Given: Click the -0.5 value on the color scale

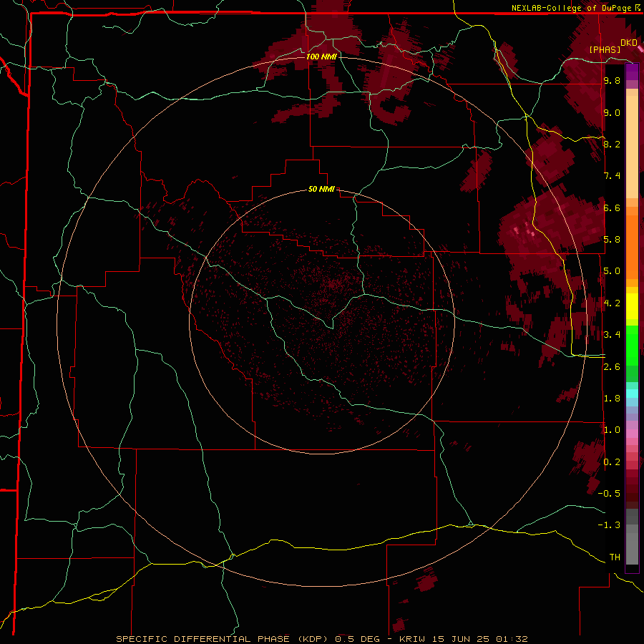Looking at the screenshot, I should [x=609, y=494].
